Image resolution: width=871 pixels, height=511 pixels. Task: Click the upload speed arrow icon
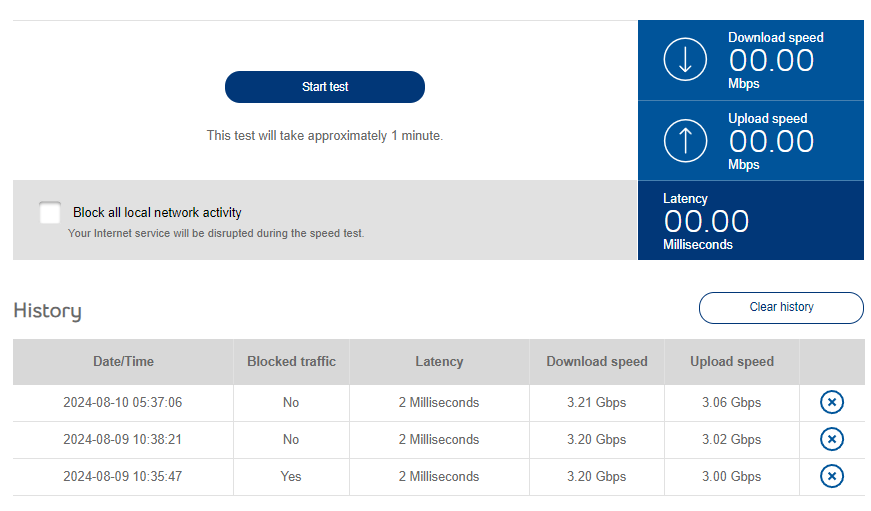pyautogui.click(x=685, y=141)
